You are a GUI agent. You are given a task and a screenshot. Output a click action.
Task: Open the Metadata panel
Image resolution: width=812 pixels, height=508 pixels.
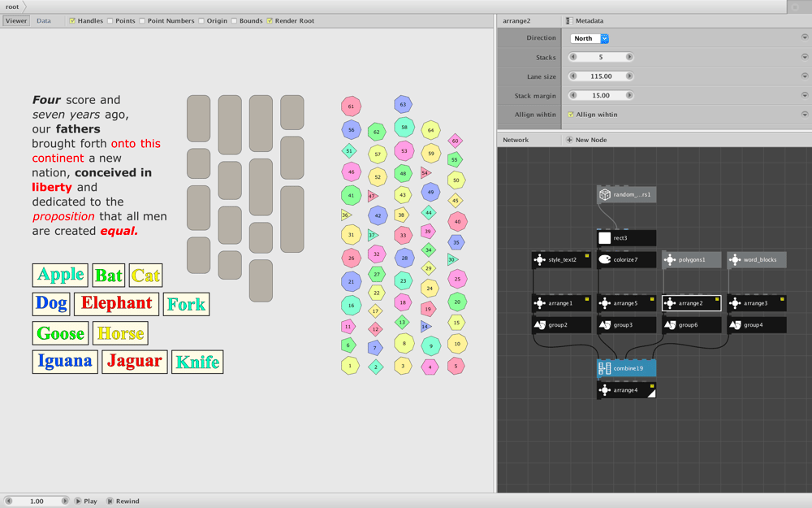click(x=585, y=21)
